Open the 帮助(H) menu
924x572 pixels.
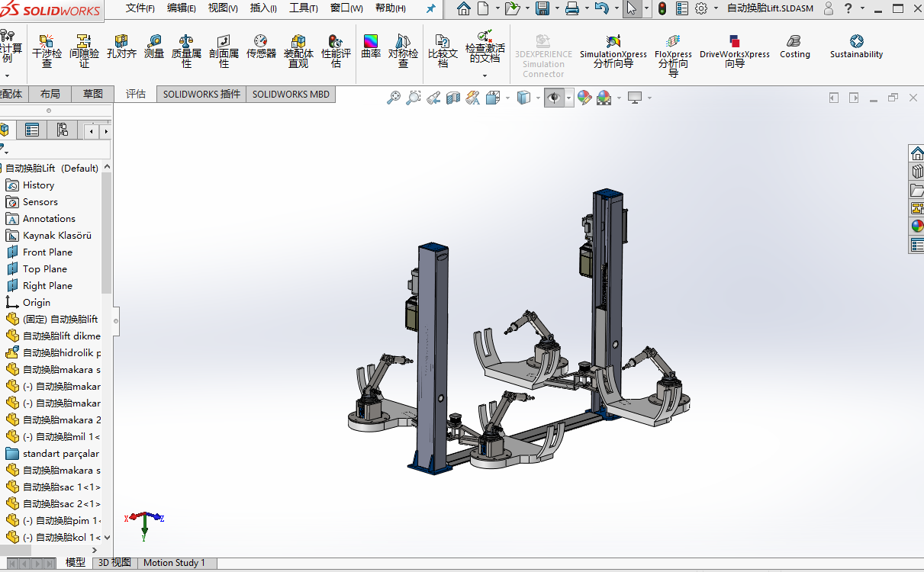[391, 8]
